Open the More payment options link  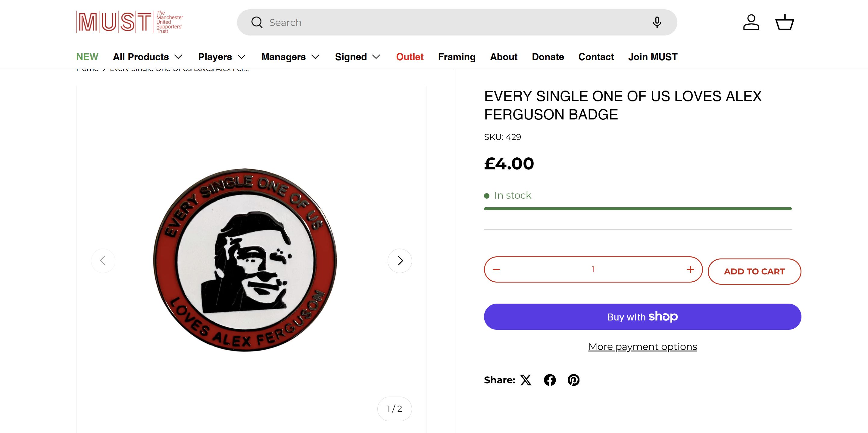pyautogui.click(x=643, y=347)
